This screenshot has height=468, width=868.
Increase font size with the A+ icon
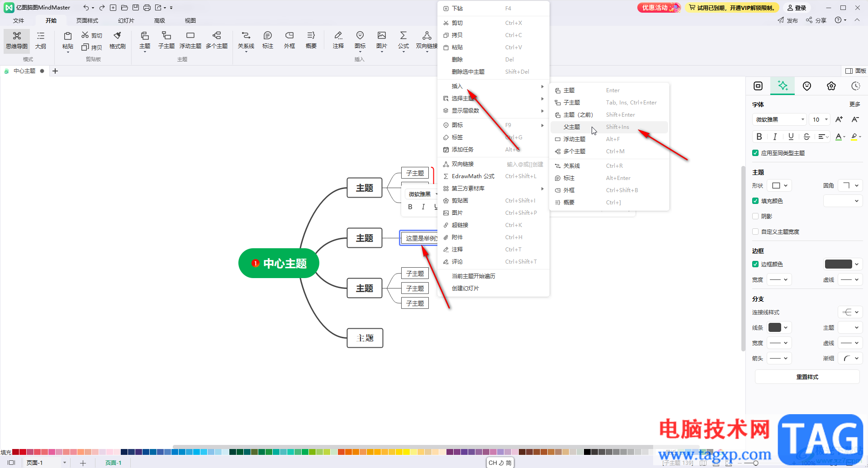pyautogui.click(x=839, y=119)
